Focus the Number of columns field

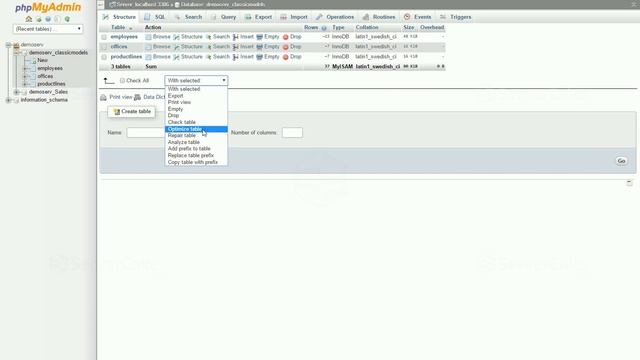[x=292, y=133]
